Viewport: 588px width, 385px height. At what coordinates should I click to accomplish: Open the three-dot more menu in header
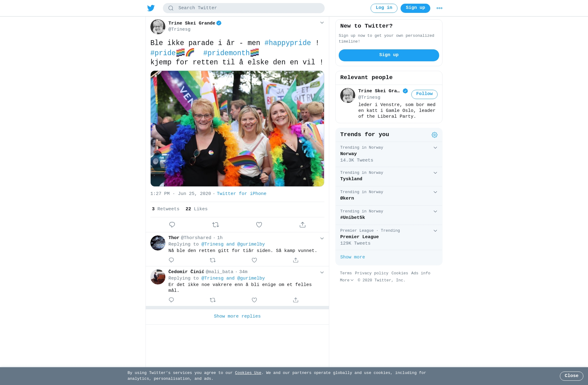click(x=439, y=8)
